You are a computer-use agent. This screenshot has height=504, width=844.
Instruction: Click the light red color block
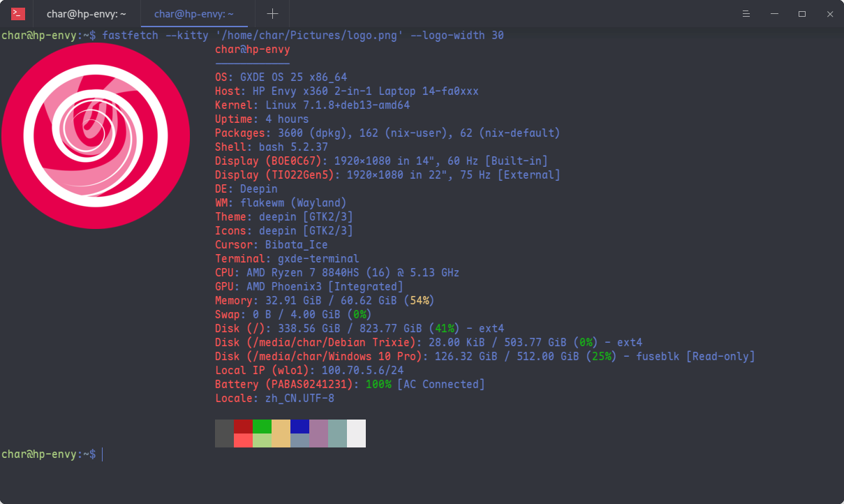click(x=243, y=440)
